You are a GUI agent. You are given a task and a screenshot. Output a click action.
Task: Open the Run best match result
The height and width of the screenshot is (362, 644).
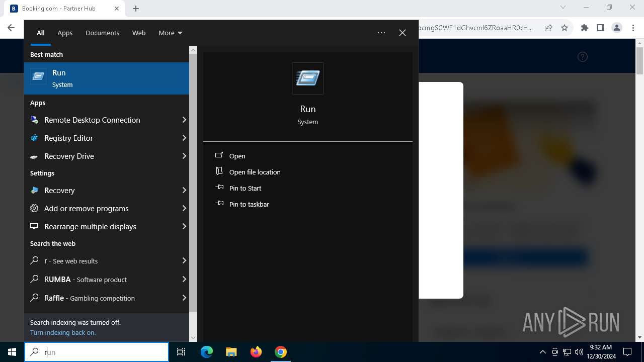[x=107, y=78]
